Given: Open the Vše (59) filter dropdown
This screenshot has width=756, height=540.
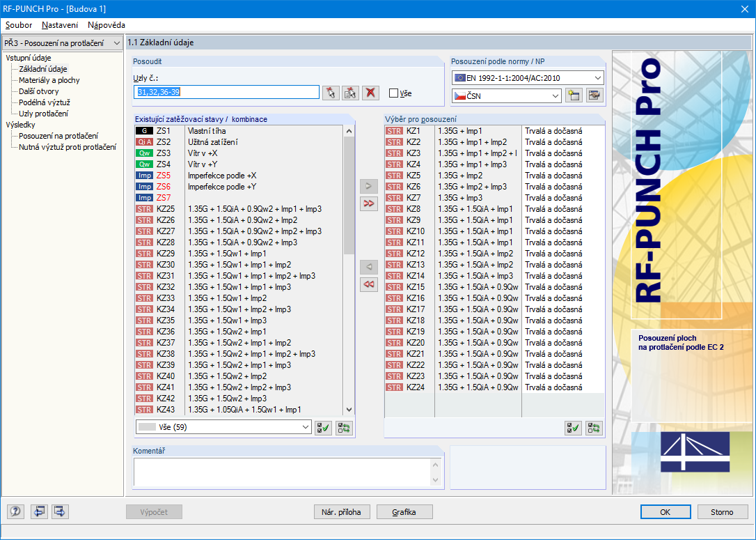Looking at the screenshot, I should pyautogui.click(x=223, y=427).
